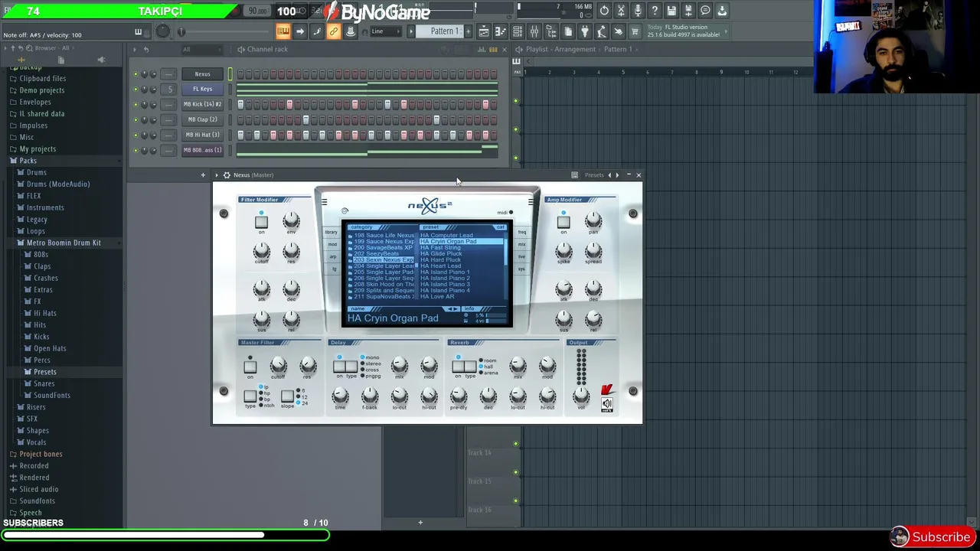Click the MB Hi Hat channel button
This screenshot has width=980, height=551.
click(x=202, y=135)
